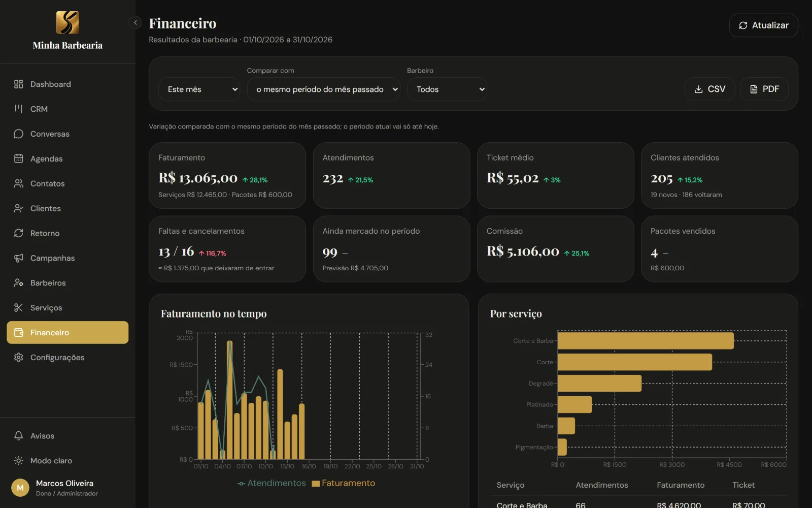Toggle the Faturamento legend series
This screenshot has height=508, width=812.
(344, 483)
